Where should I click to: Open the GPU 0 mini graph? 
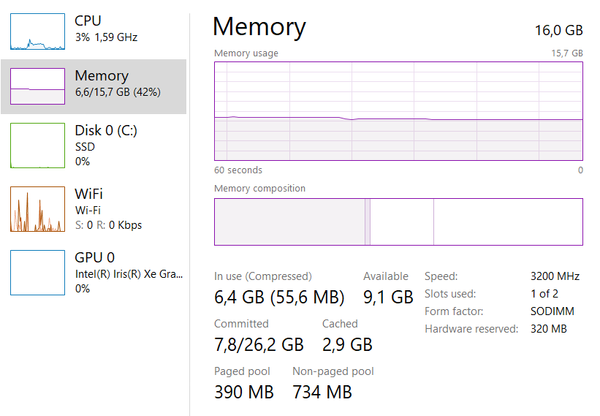click(37, 272)
